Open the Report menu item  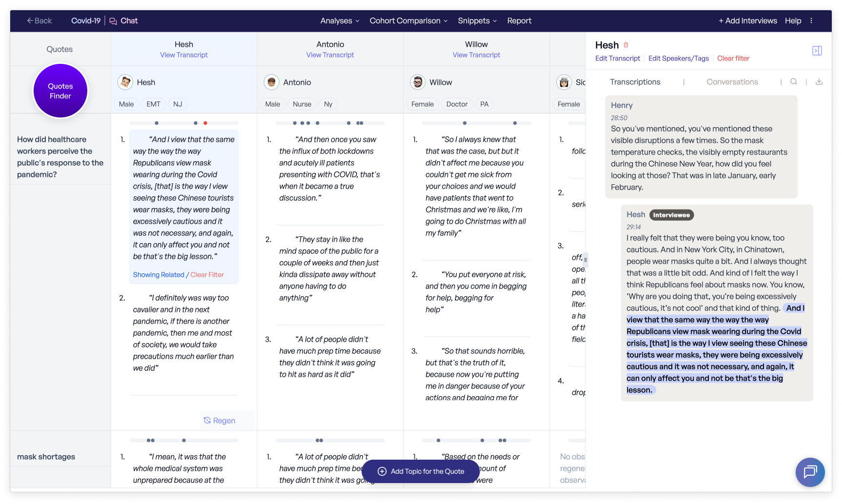519,21
